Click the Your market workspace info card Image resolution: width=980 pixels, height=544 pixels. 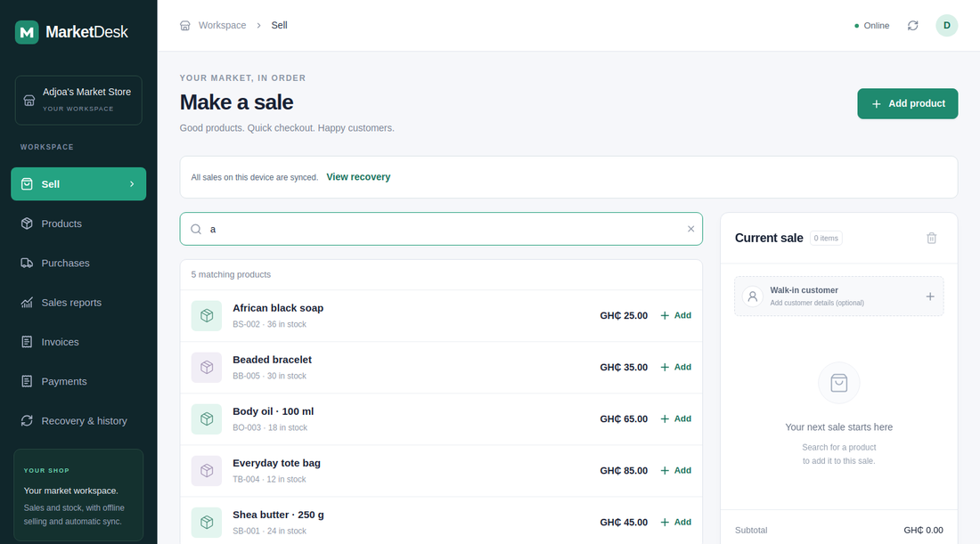click(78, 495)
